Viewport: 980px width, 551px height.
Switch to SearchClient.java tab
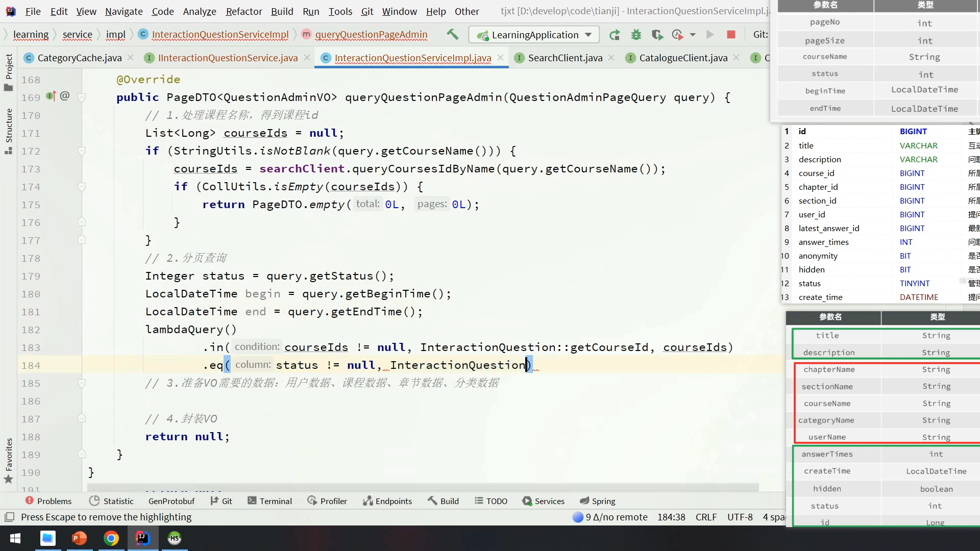click(565, 58)
